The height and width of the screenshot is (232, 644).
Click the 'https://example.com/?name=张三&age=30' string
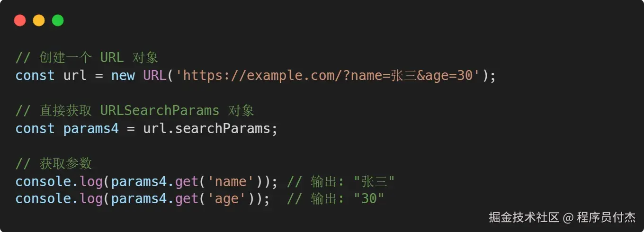pos(329,75)
